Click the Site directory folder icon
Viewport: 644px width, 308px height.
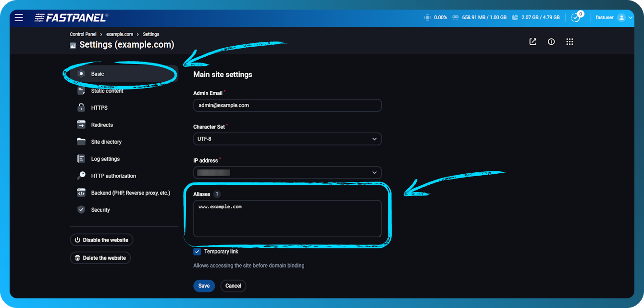click(x=81, y=141)
